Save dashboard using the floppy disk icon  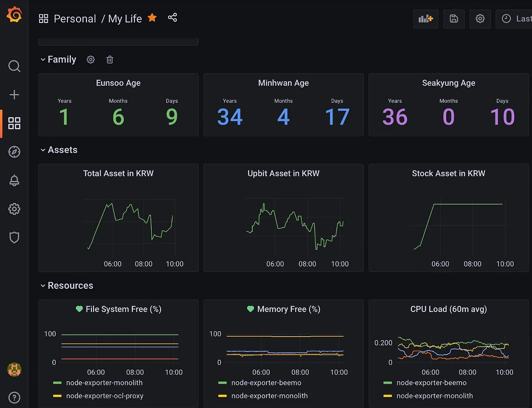click(454, 19)
